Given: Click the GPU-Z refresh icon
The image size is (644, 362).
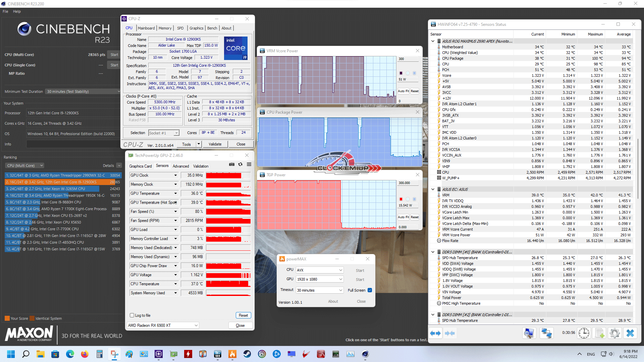Looking at the screenshot, I should [x=240, y=164].
